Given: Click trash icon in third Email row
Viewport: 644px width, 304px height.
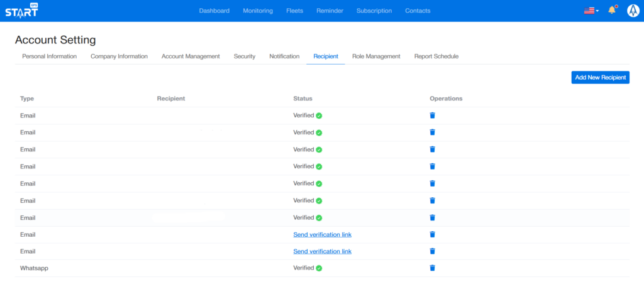Looking at the screenshot, I should [432, 149].
